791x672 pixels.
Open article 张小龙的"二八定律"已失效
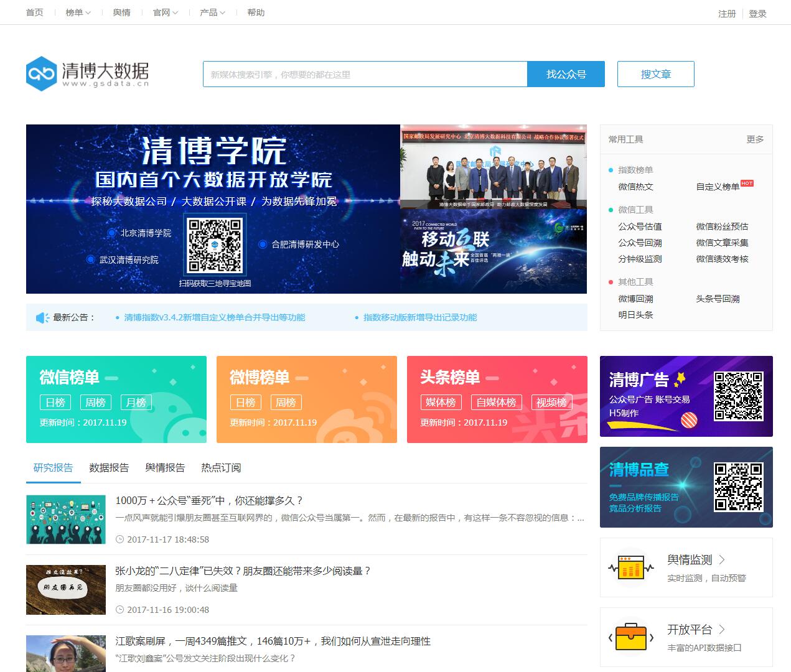pos(243,571)
